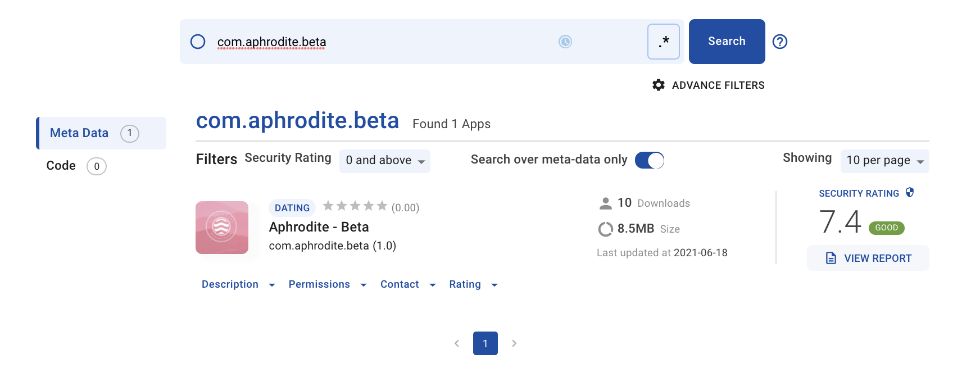
Task: Open the 10 per page dropdown
Action: [x=884, y=161]
